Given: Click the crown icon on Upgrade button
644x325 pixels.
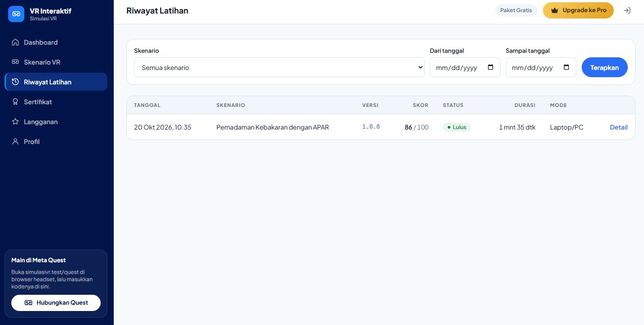Looking at the screenshot, I should click(555, 10).
